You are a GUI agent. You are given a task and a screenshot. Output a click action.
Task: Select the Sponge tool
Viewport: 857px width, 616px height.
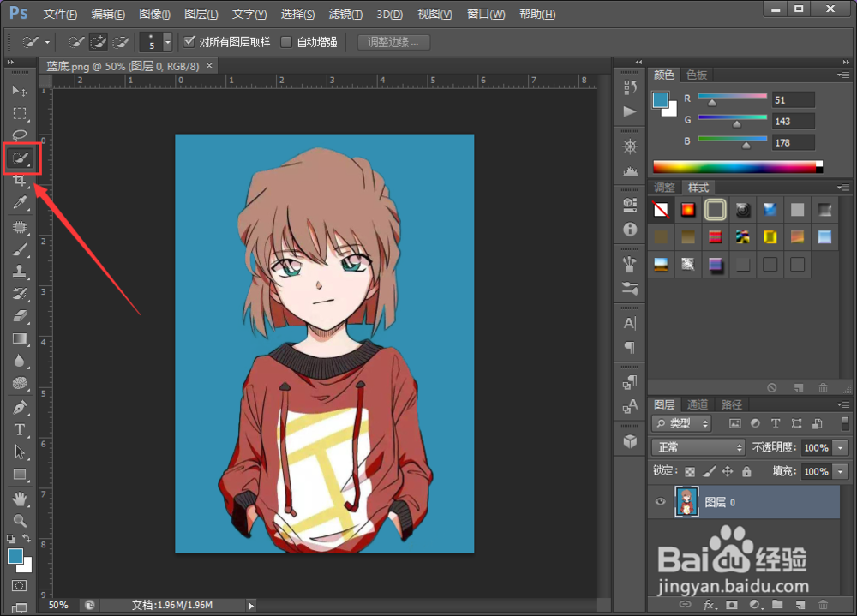[20, 383]
